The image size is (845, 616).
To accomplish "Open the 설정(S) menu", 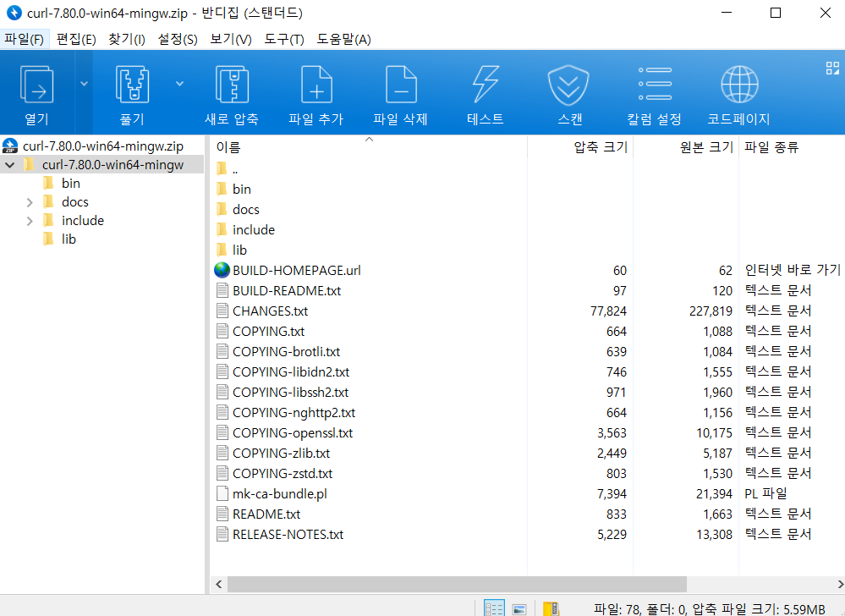I will click(x=178, y=39).
